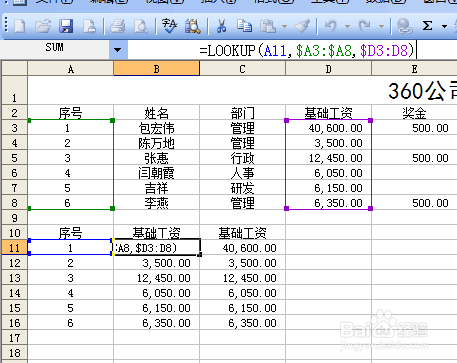
Task: Click cell A11 containing 1
Action: click(x=71, y=248)
